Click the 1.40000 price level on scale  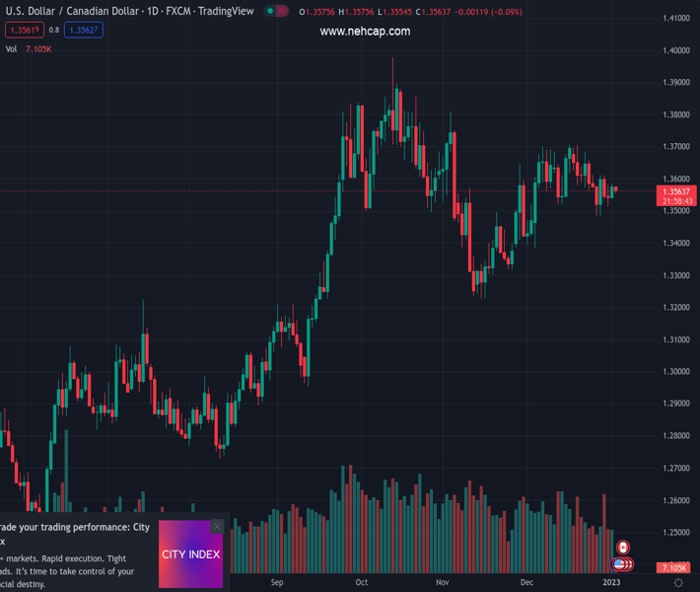(x=675, y=50)
